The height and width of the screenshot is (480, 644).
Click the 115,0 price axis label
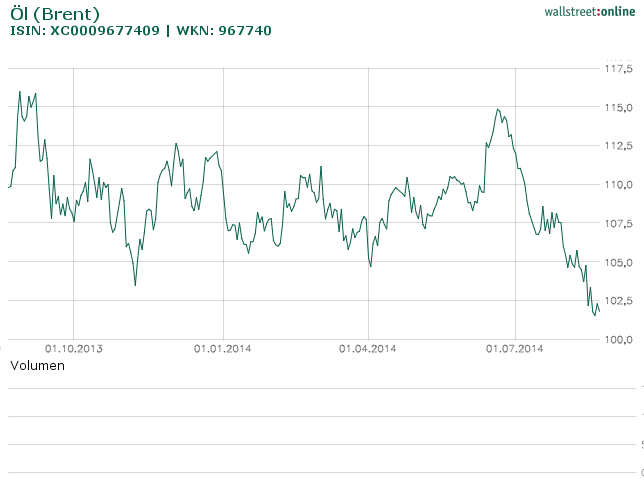tap(617, 108)
